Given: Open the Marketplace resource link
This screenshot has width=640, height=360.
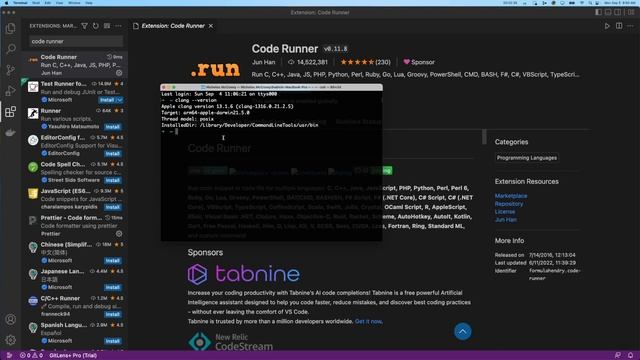Looking at the screenshot, I should point(511,196).
